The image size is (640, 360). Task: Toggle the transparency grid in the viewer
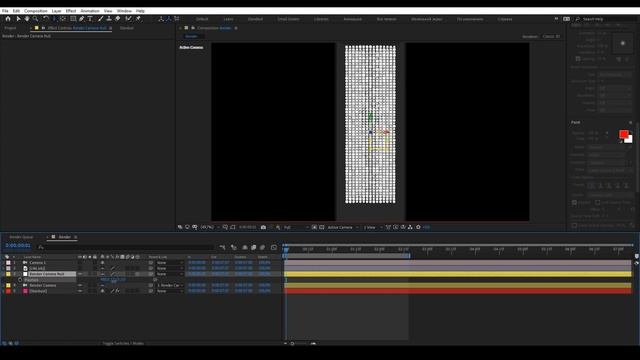tap(322, 227)
